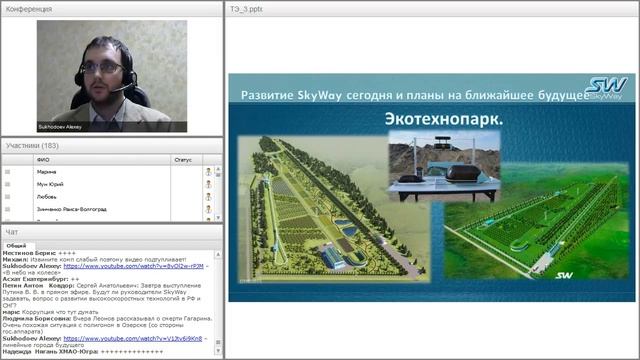Click the left ecotechnopark aerial rendering
This screenshot has height=360, width=640.
pos(333,209)
